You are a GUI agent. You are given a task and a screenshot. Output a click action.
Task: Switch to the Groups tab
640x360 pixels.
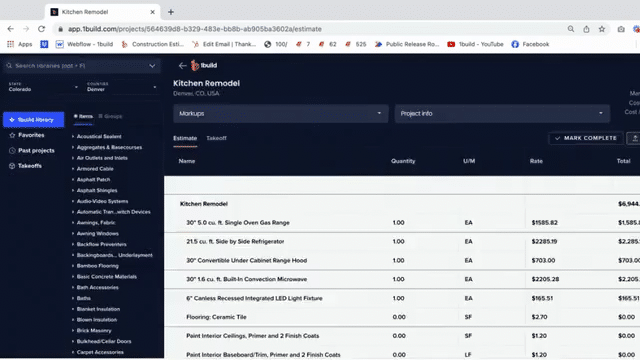[110, 116]
